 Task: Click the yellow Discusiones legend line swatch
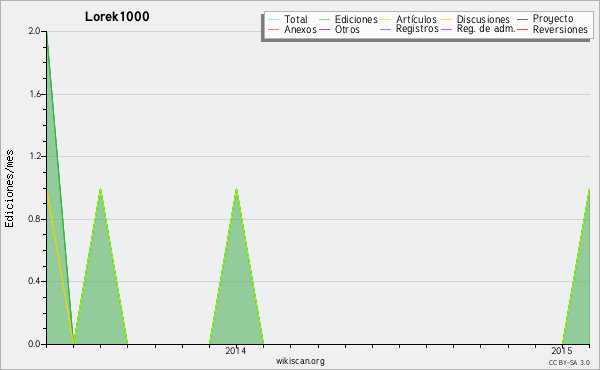[447, 19]
